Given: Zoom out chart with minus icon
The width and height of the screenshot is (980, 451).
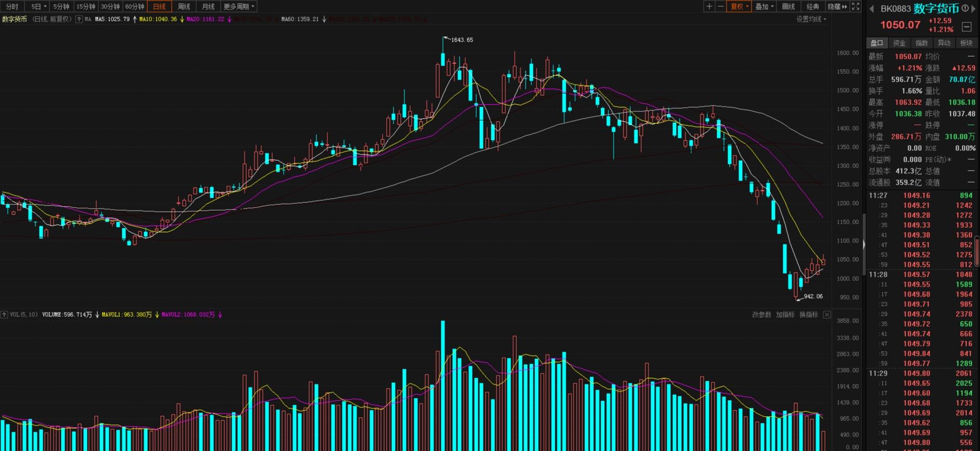Looking at the screenshot, I should (x=720, y=6).
